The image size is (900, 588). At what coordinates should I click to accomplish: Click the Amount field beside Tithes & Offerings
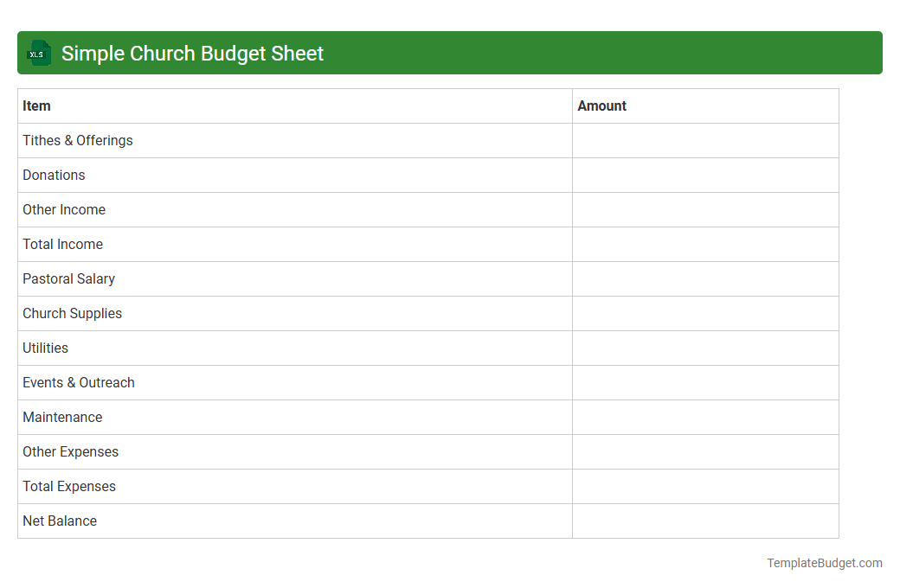click(x=705, y=140)
